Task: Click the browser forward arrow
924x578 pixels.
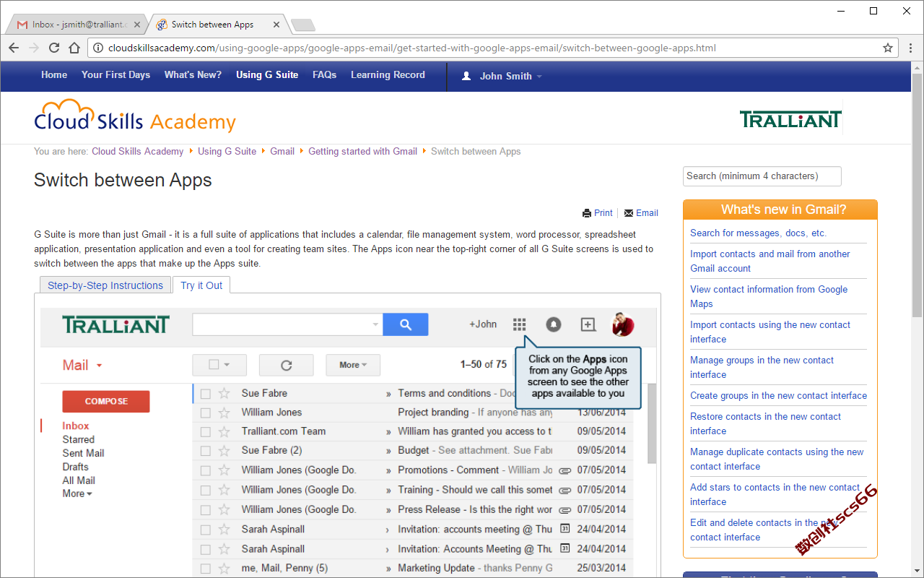Action: coord(34,48)
